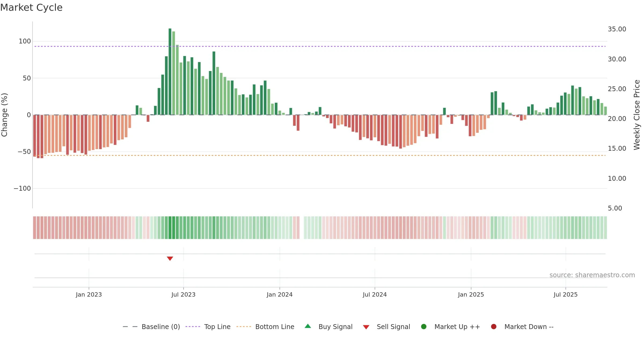Click the gray dashed Baseline legend sample

[x=130, y=327]
